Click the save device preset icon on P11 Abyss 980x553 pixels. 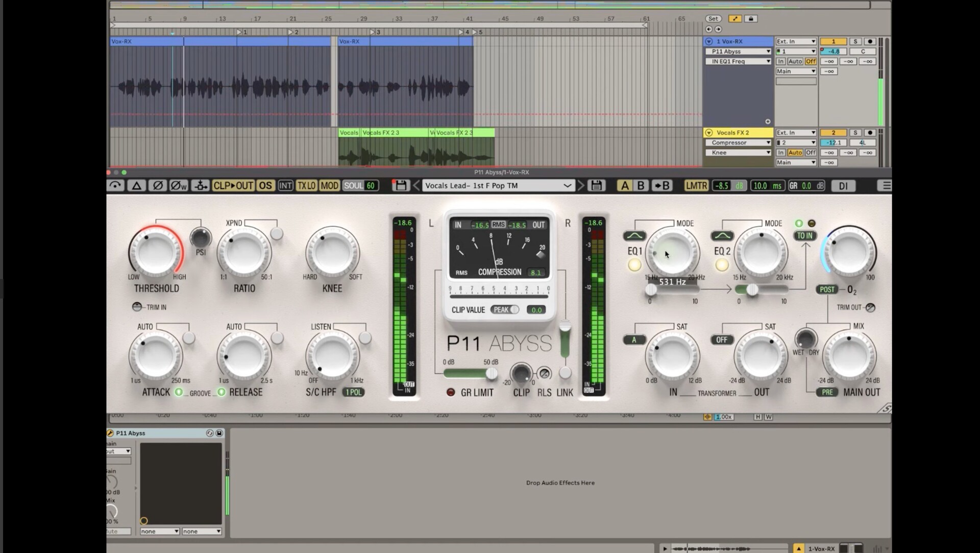click(x=219, y=433)
